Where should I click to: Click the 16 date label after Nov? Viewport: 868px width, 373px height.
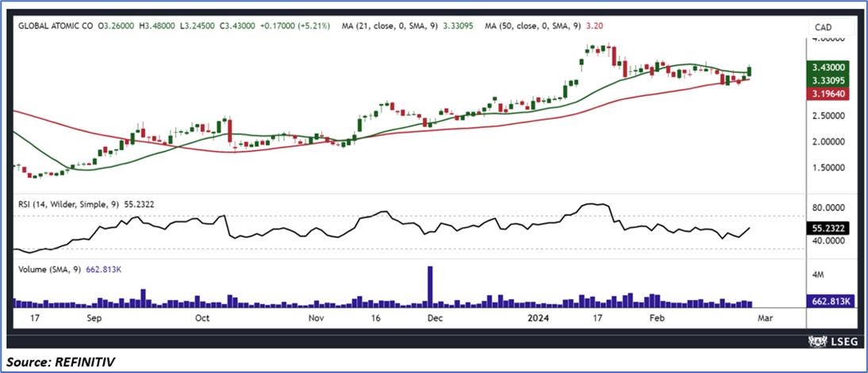[376, 318]
